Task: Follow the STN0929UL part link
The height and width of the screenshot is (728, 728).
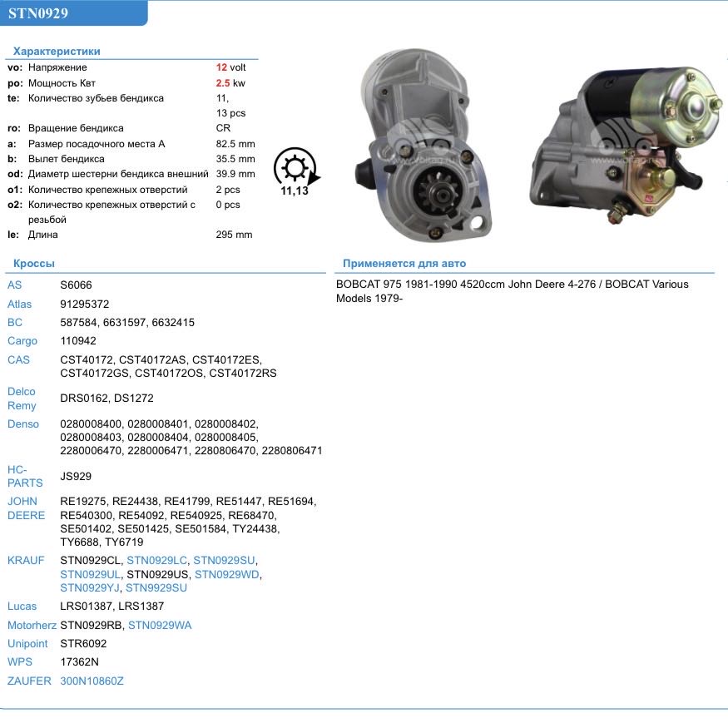Action: pyautogui.click(x=92, y=574)
